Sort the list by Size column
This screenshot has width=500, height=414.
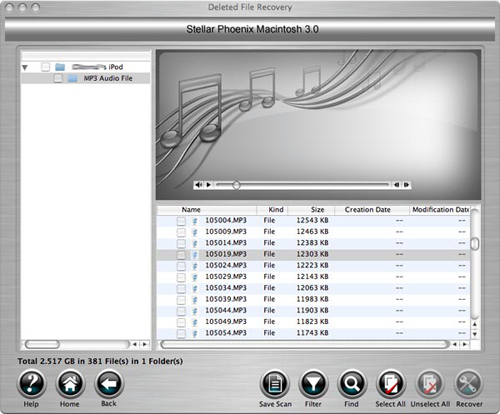coord(311,210)
